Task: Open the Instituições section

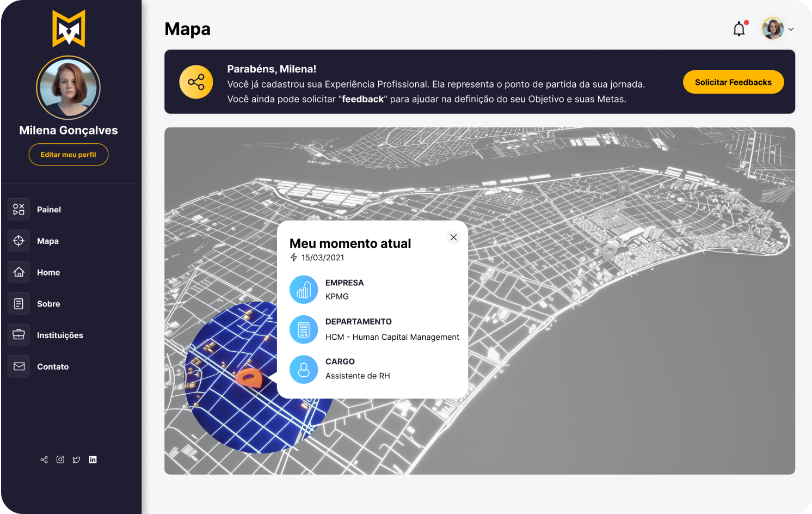Action: coord(60,335)
